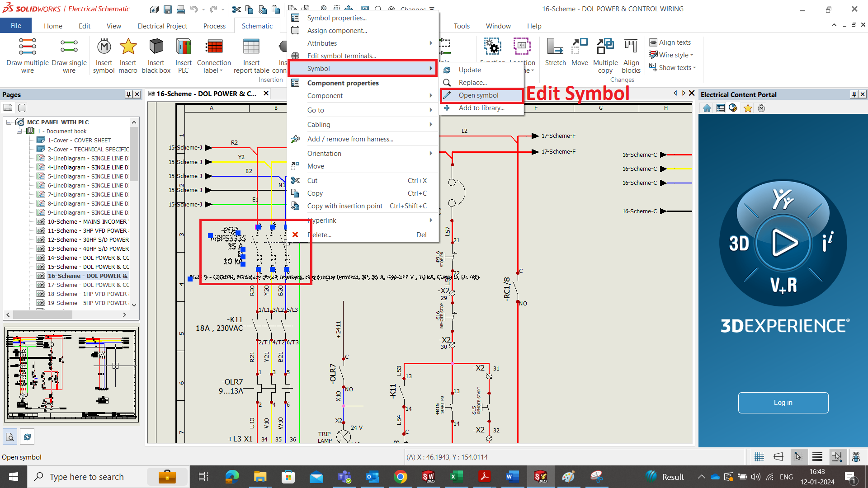The height and width of the screenshot is (488, 868).
Task: Insert a black box
Action: pyautogui.click(x=156, y=54)
